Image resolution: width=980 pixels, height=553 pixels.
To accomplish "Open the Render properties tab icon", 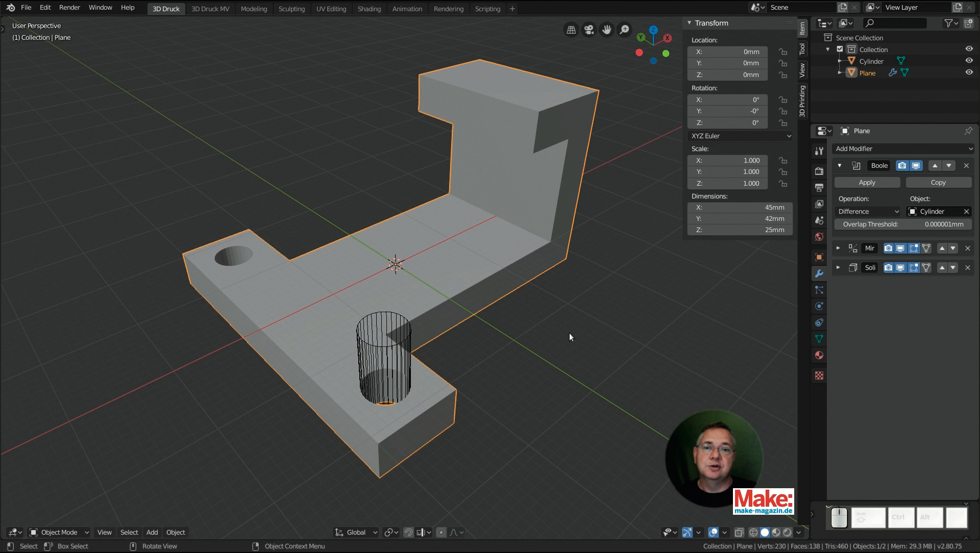I will coord(819,171).
